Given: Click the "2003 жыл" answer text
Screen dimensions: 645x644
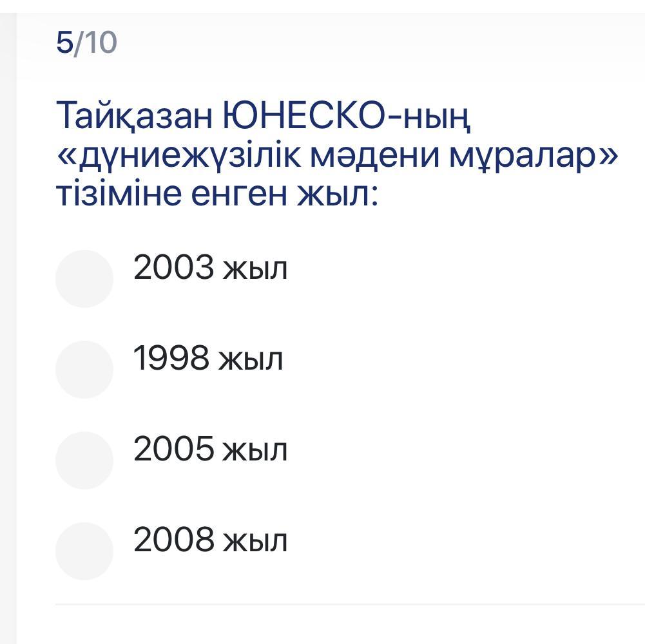Looking at the screenshot, I should click(210, 268).
